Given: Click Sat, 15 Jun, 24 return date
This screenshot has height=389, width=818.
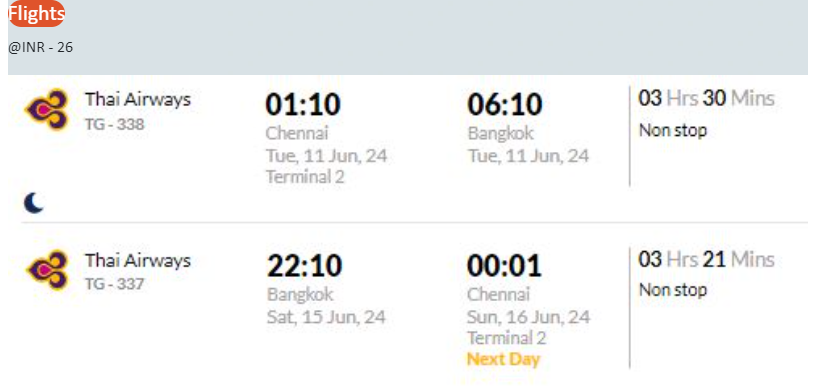Looking at the screenshot, I should 326,317.
